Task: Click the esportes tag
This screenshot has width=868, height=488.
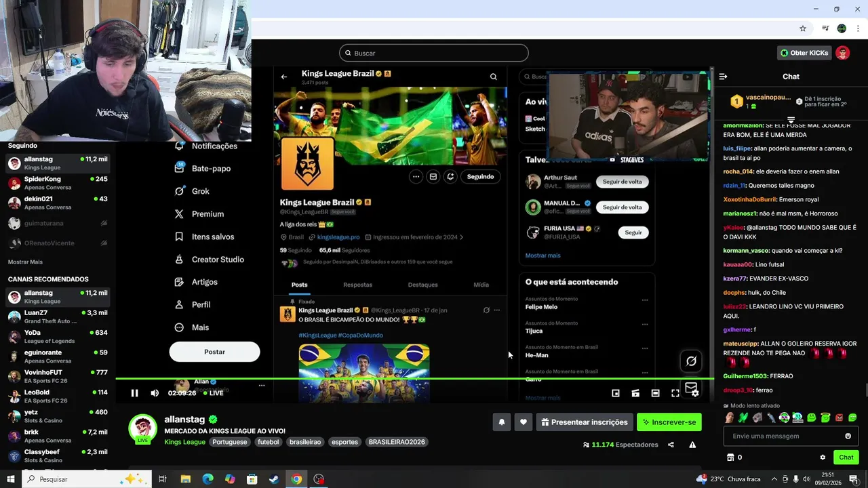Action: [344, 442]
